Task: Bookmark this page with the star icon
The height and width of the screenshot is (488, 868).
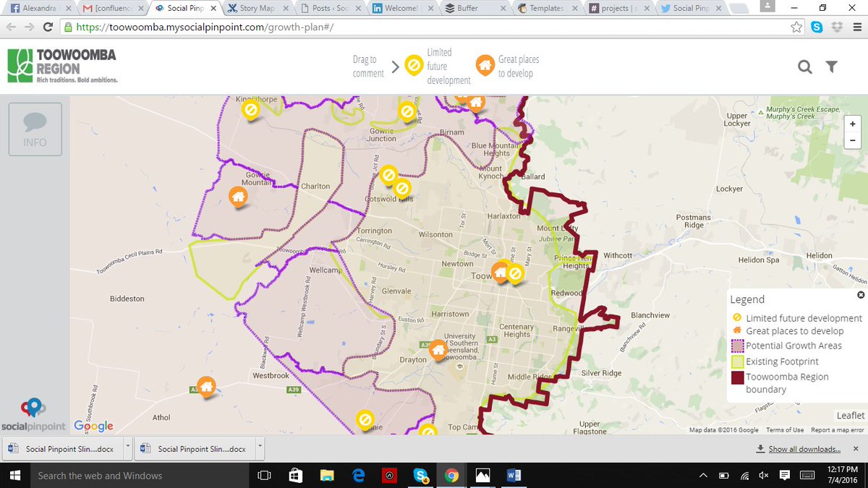Action: [x=796, y=27]
